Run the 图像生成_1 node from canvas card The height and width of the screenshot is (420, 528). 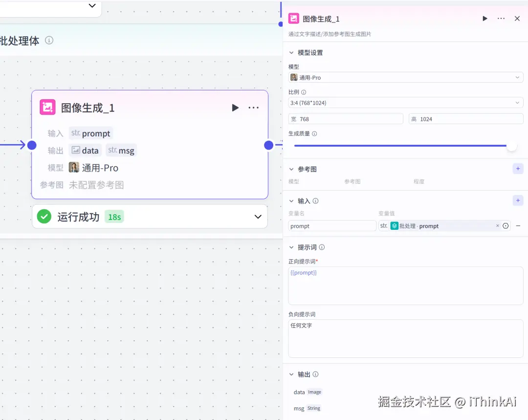[x=235, y=108]
